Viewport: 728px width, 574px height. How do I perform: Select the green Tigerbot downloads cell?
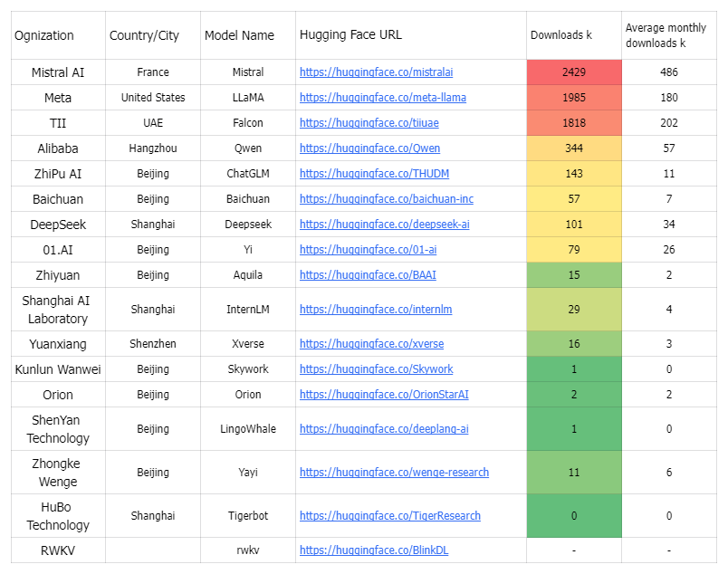point(573,515)
